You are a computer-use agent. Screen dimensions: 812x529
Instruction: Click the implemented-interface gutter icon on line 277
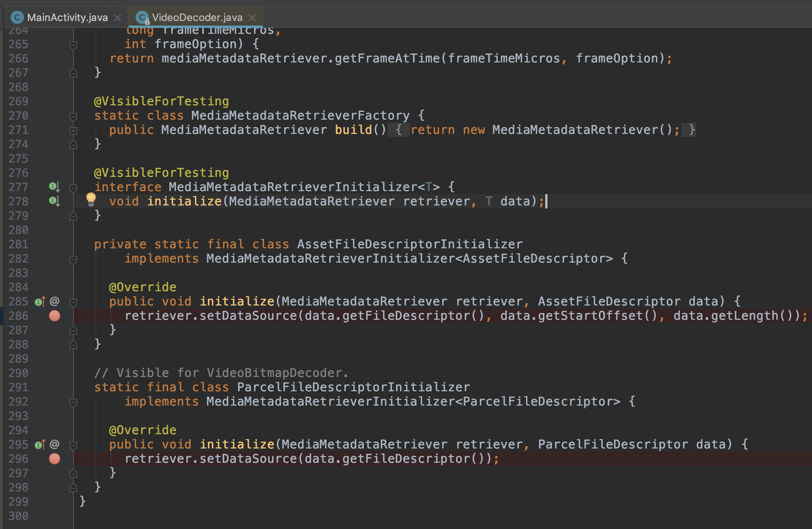(x=54, y=187)
